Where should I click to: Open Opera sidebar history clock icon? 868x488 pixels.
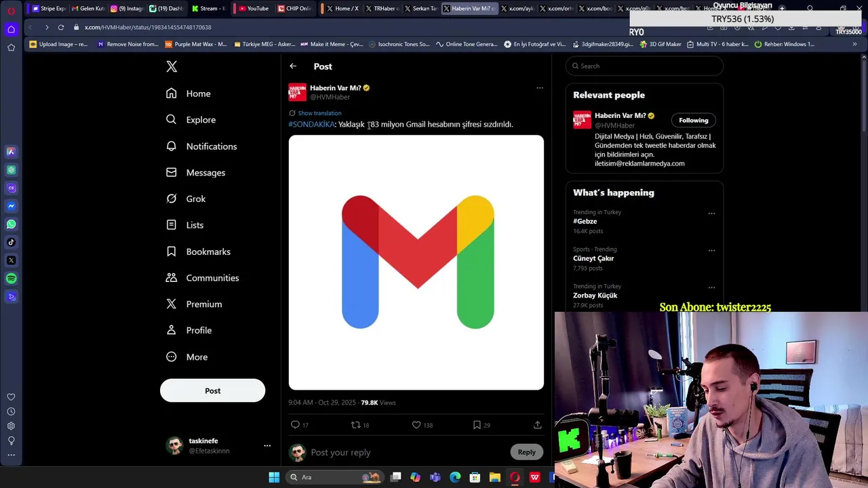(x=11, y=411)
